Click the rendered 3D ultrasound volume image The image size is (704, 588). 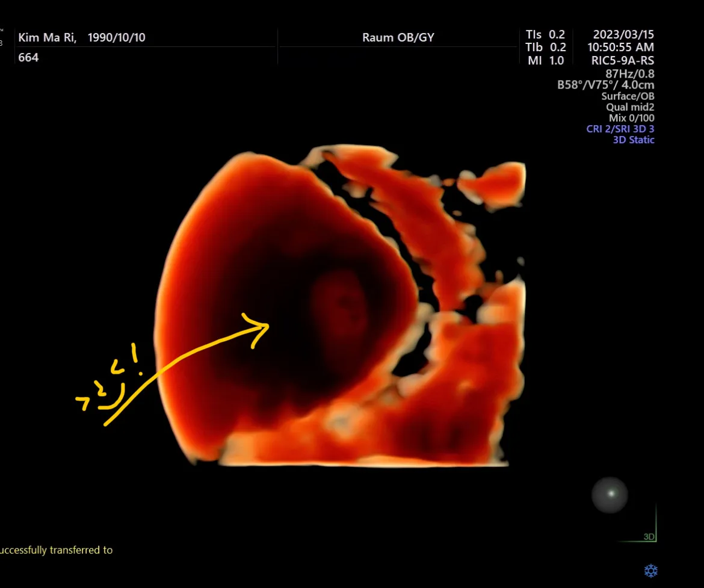pos(340,306)
